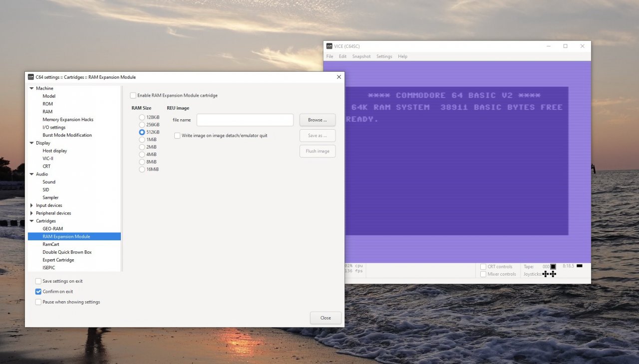Select 128KiB RAM size

click(x=142, y=117)
